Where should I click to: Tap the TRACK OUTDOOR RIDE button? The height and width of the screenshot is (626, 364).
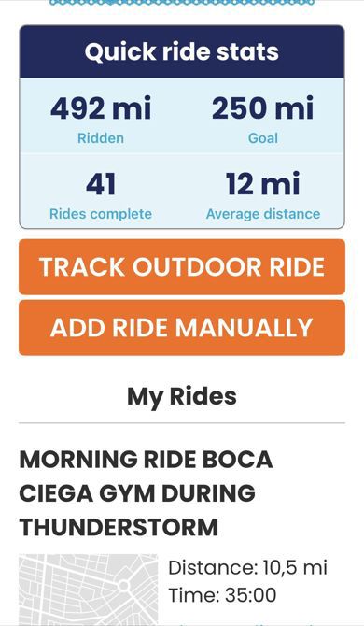(x=182, y=266)
